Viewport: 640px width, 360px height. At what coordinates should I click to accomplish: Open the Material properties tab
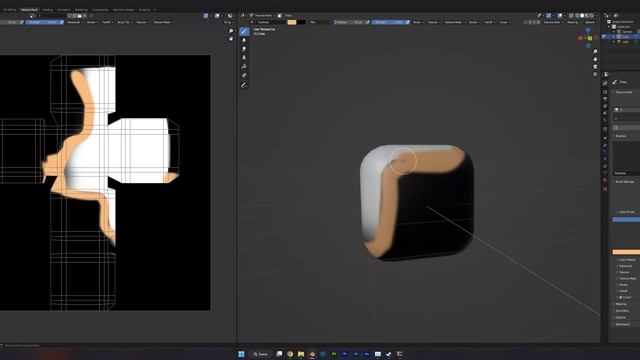tap(605, 180)
